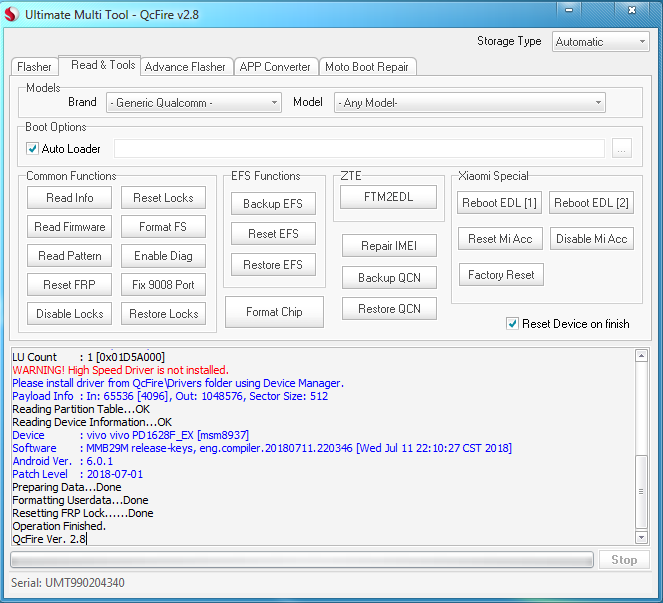This screenshot has width=663, height=603.
Task: Open the Brand dropdown
Action: [x=194, y=103]
